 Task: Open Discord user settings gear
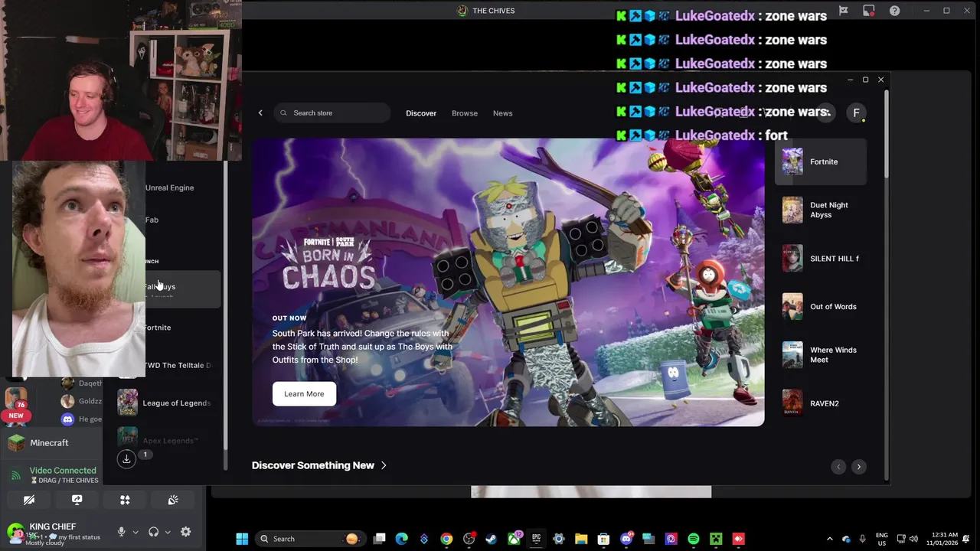pyautogui.click(x=185, y=532)
